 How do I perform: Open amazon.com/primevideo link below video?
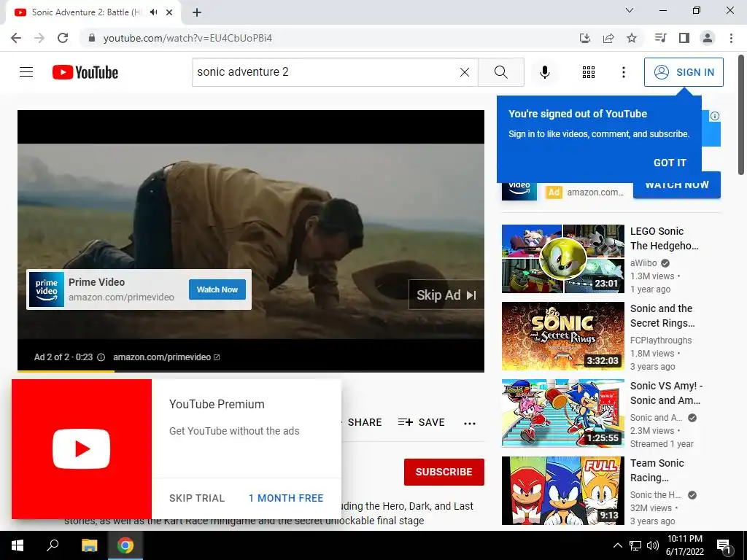coord(166,357)
